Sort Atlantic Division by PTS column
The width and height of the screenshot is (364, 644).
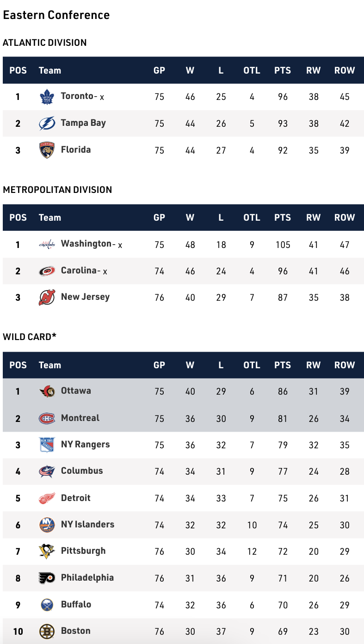[283, 70]
